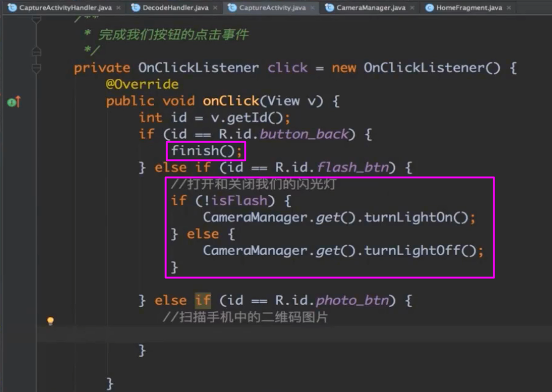Click the comment '//扫描手机中的二维码图片'
This screenshot has width=552, height=392.
[245, 317]
